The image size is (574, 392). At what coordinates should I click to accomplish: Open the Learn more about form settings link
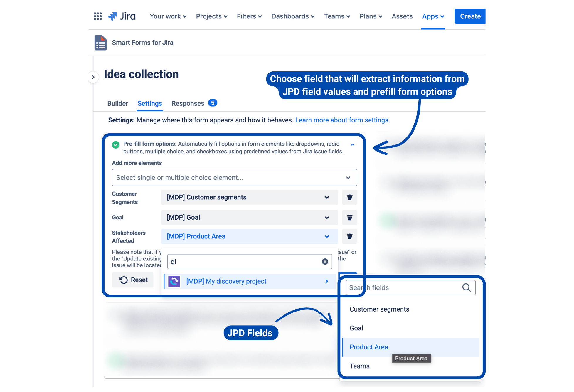[x=342, y=120]
